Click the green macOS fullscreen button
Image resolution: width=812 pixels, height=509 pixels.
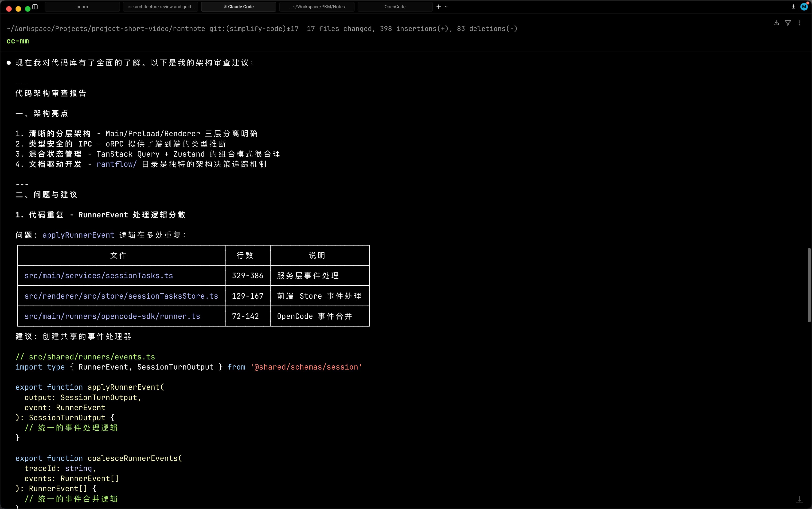tap(28, 9)
